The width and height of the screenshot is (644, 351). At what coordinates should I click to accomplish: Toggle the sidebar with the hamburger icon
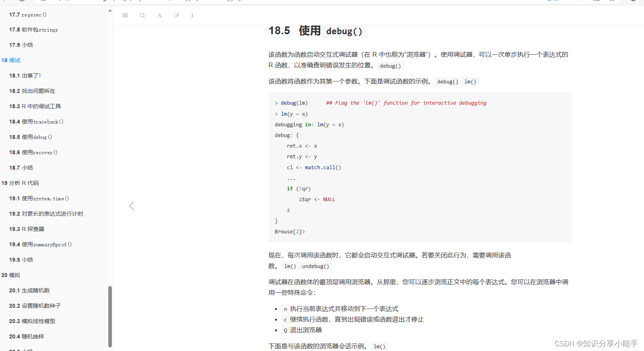pyautogui.click(x=125, y=15)
